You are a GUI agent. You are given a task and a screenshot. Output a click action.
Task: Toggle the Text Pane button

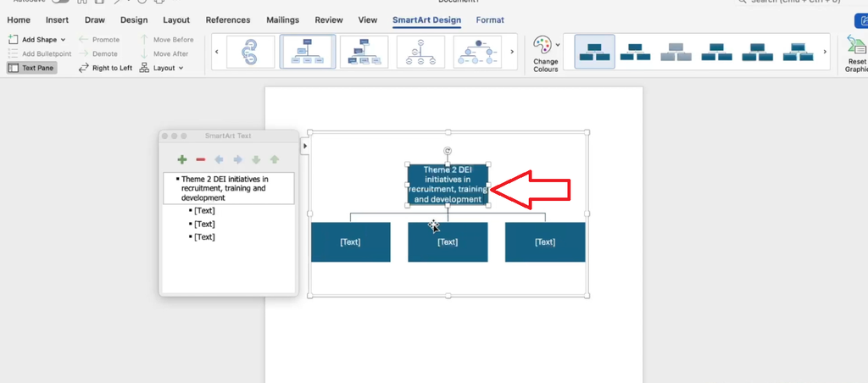31,68
